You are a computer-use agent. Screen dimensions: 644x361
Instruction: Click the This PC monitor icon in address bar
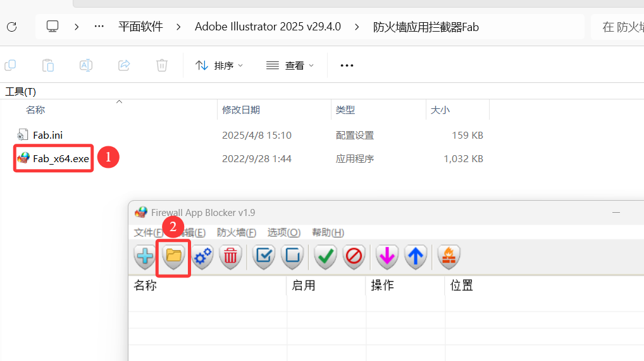[x=53, y=27]
